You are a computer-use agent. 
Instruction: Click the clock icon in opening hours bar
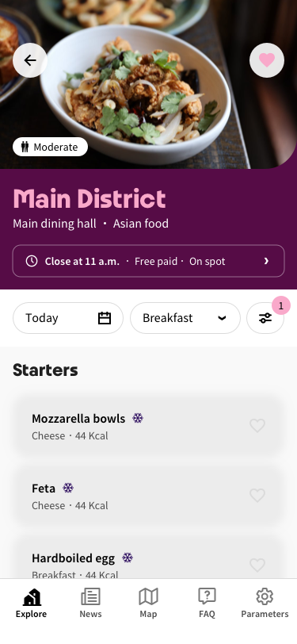[32, 261]
